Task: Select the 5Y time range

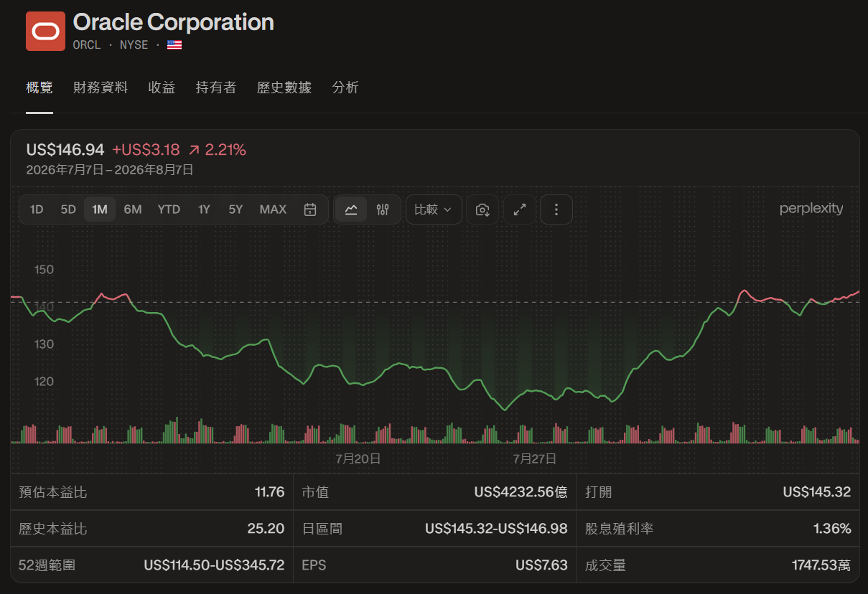Action: coord(235,209)
